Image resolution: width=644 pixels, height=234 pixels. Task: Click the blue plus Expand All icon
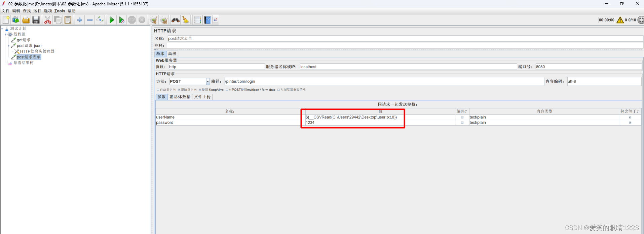(x=80, y=20)
